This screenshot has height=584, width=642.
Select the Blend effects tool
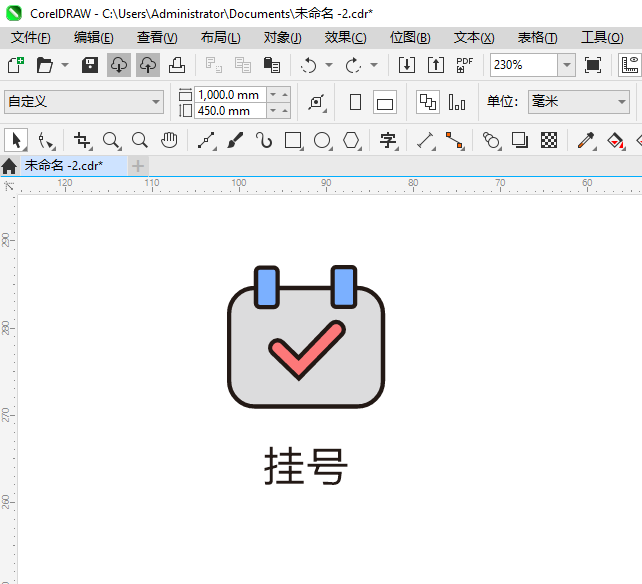click(491, 140)
